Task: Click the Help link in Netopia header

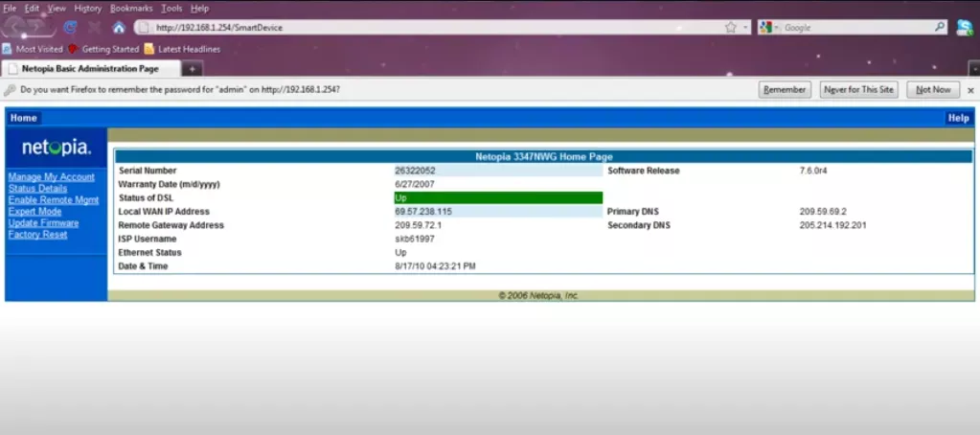Action: coord(958,118)
